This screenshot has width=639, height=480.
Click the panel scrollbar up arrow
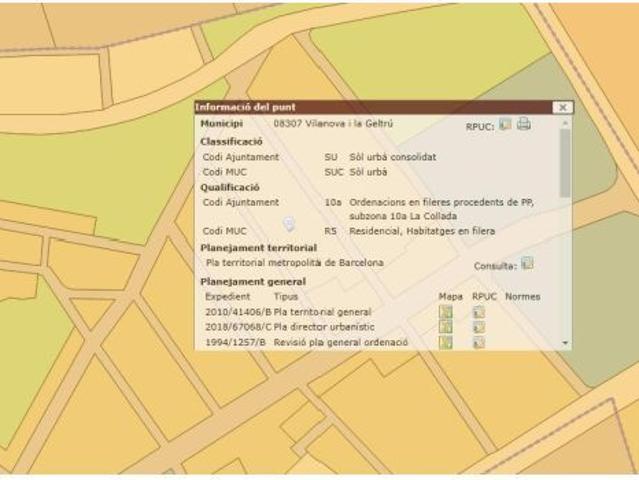point(566,123)
